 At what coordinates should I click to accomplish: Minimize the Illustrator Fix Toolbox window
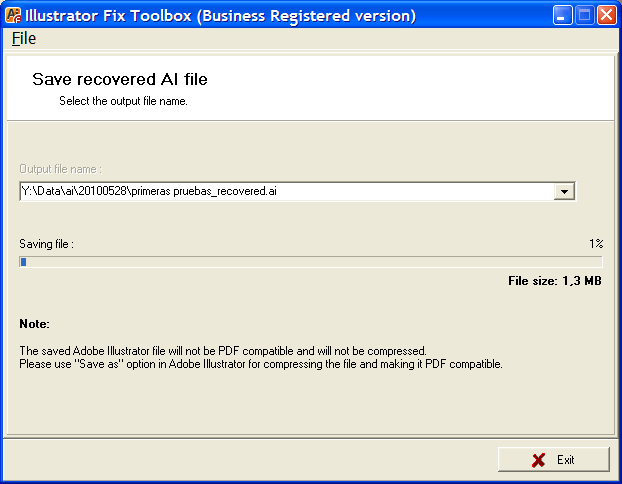[564, 15]
